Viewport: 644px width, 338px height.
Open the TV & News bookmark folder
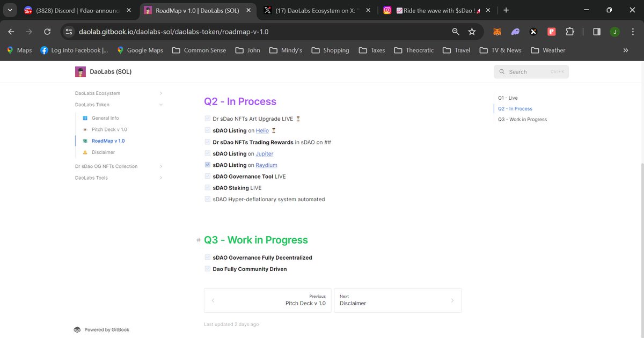499,50
